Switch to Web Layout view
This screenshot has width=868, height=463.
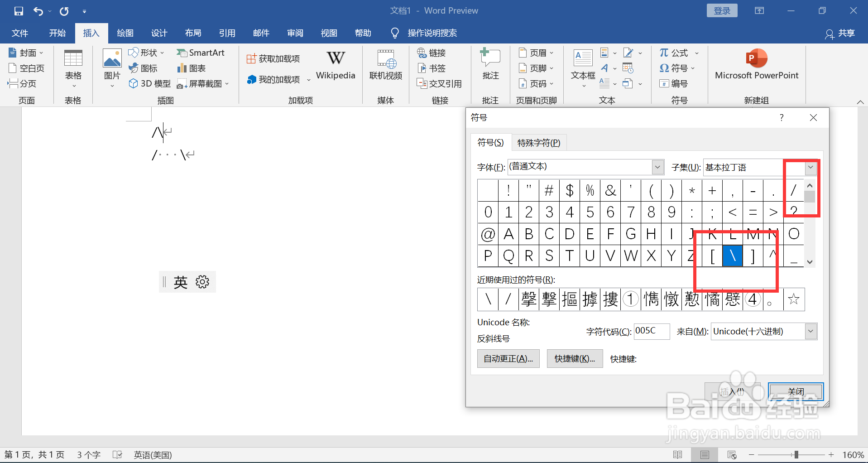732,454
